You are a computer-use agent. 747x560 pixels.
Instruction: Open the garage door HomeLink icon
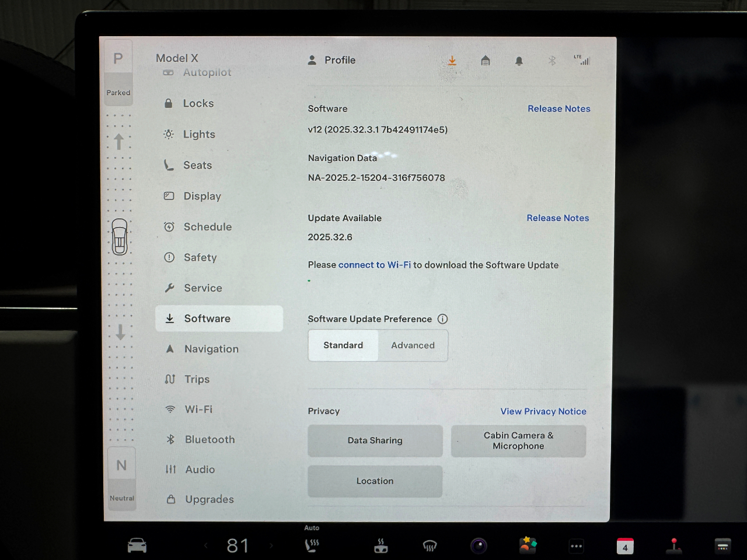[x=485, y=61]
